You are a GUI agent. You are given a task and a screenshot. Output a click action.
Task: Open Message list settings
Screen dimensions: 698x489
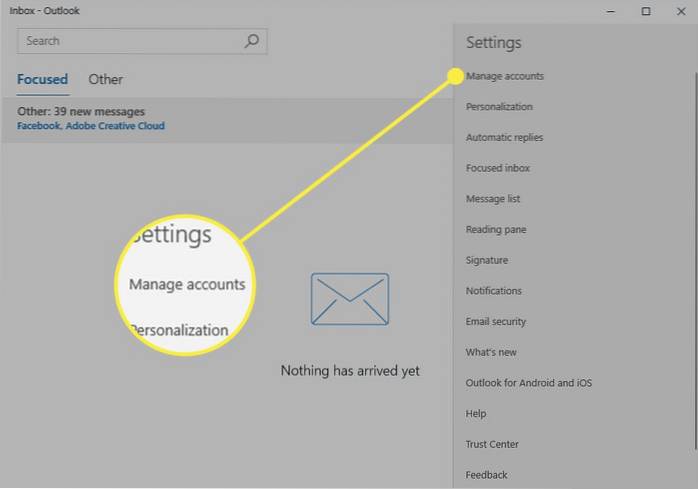pyautogui.click(x=493, y=199)
